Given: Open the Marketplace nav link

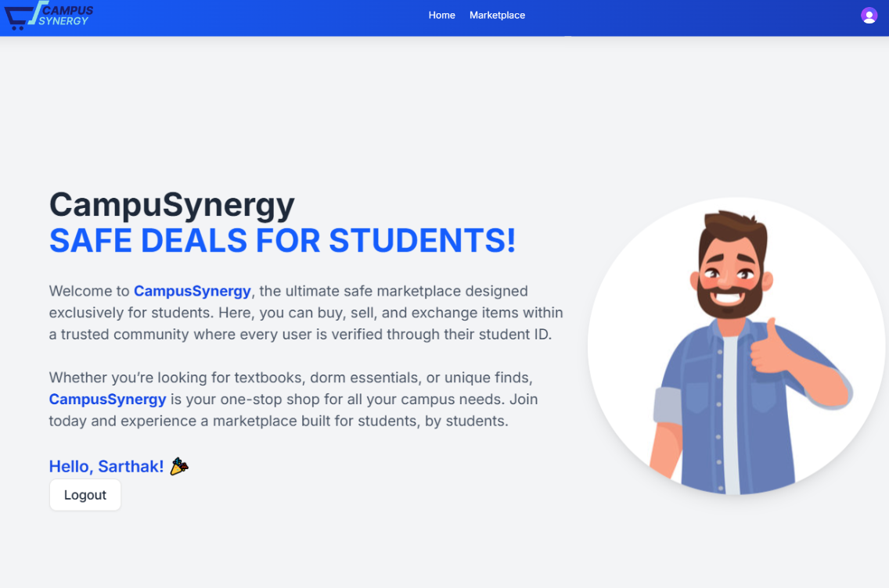Looking at the screenshot, I should click(x=497, y=16).
